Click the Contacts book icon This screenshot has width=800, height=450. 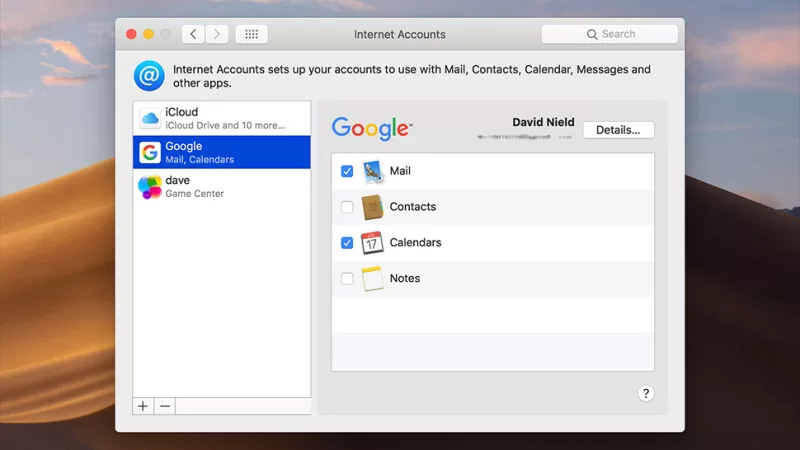pyautogui.click(x=372, y=207)
